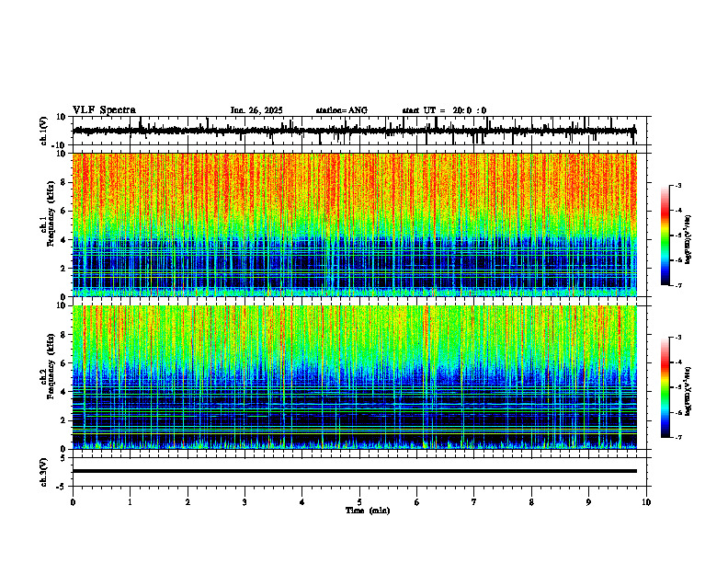Select time axis tick label '6'
The image size is (728, 563).
pos(417,502)
